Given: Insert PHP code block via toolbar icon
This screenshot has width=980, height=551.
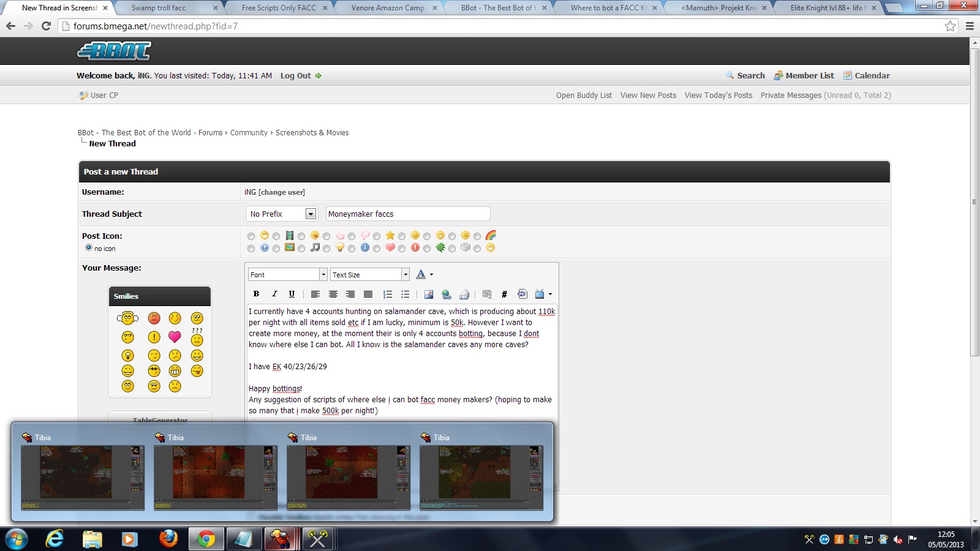Looking at the screenshot, I should pos(522,294).
